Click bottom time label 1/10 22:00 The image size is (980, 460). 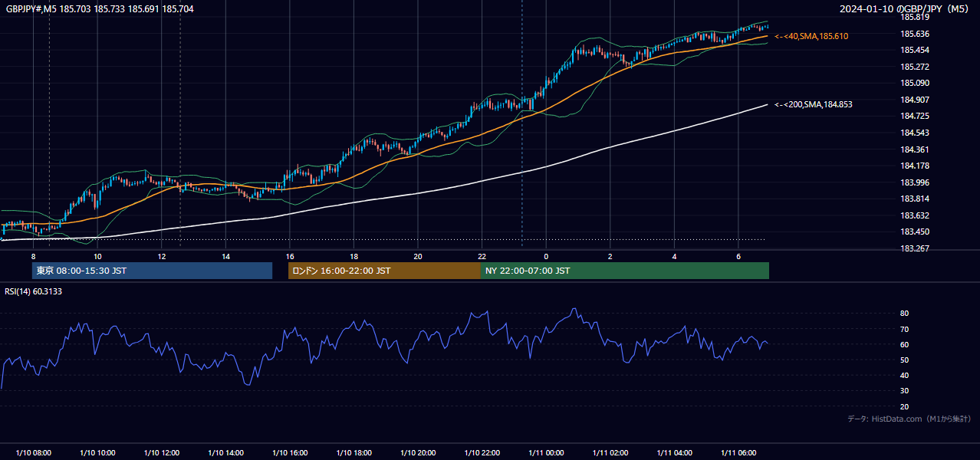click(482, 453)
